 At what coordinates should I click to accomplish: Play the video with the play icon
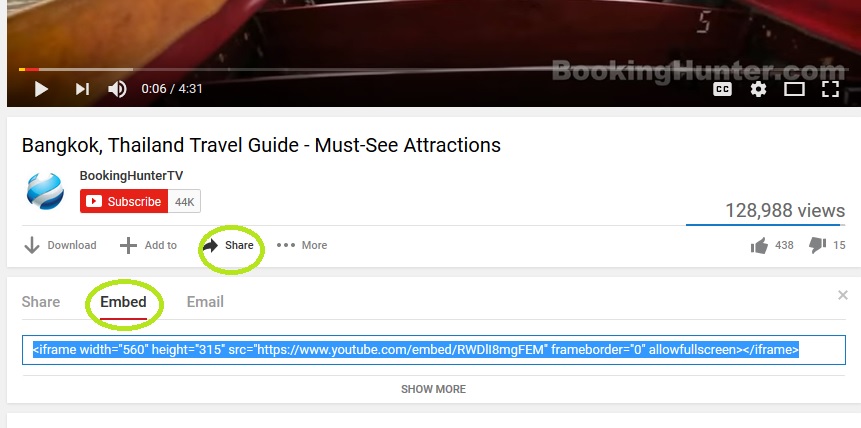tap(41, 89)
